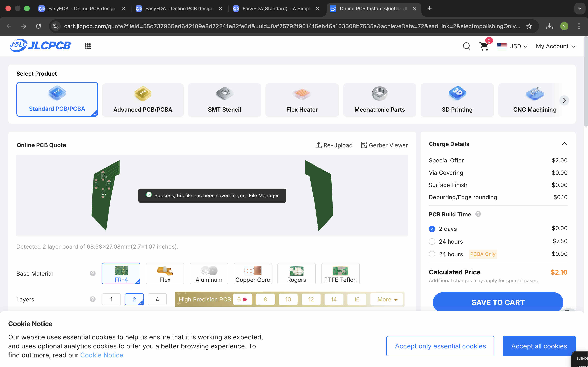Open the shopping cart icon

484,46
